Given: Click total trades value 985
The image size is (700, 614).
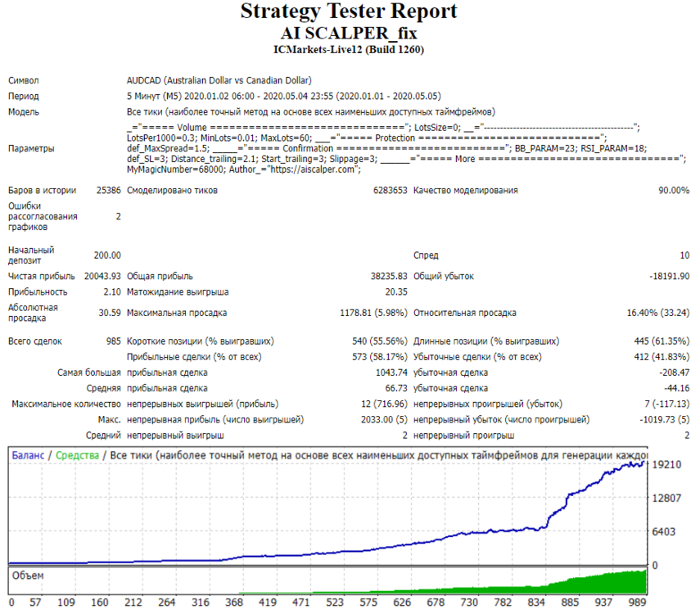Looking at the screenshot, I should coord(114,341).
